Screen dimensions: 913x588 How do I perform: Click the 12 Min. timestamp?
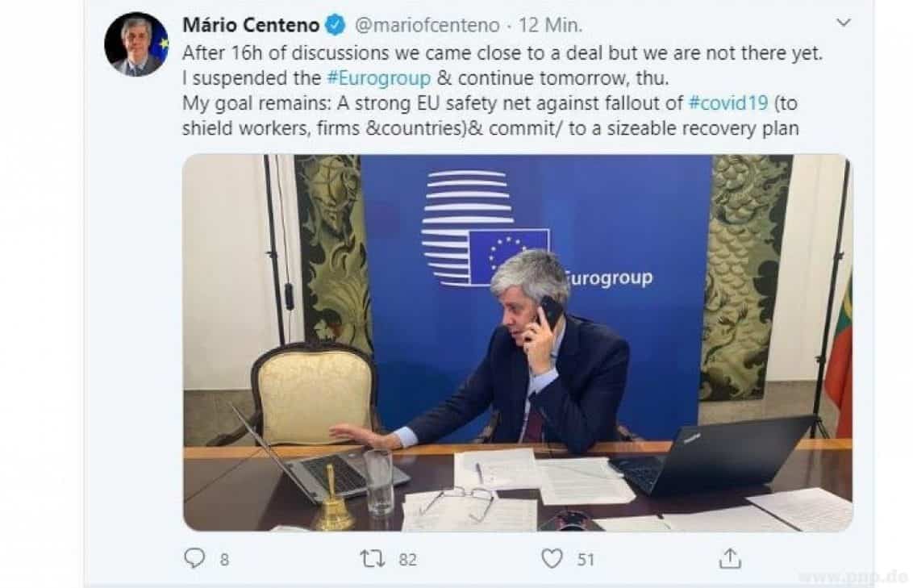click(x=550, y=25)
